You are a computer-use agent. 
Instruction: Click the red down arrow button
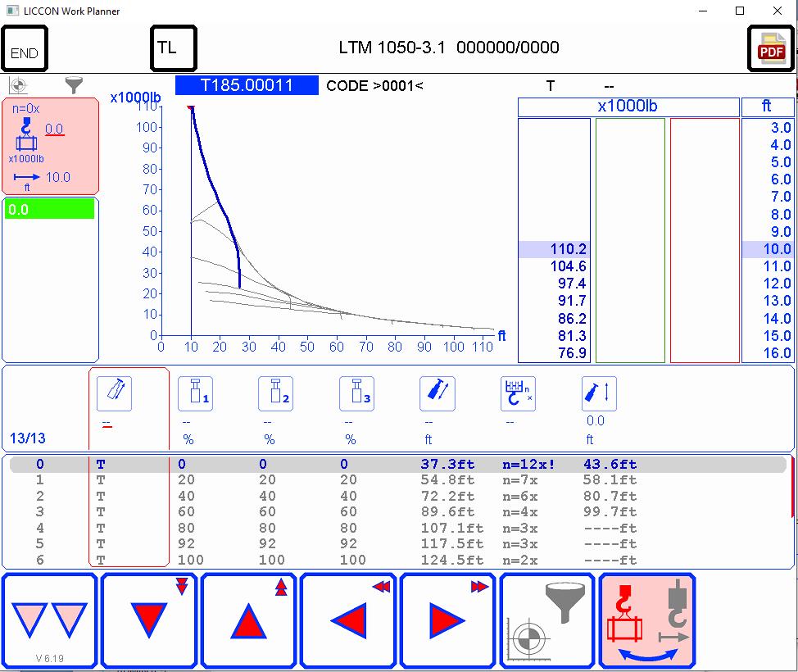click(x=149, y=620)
